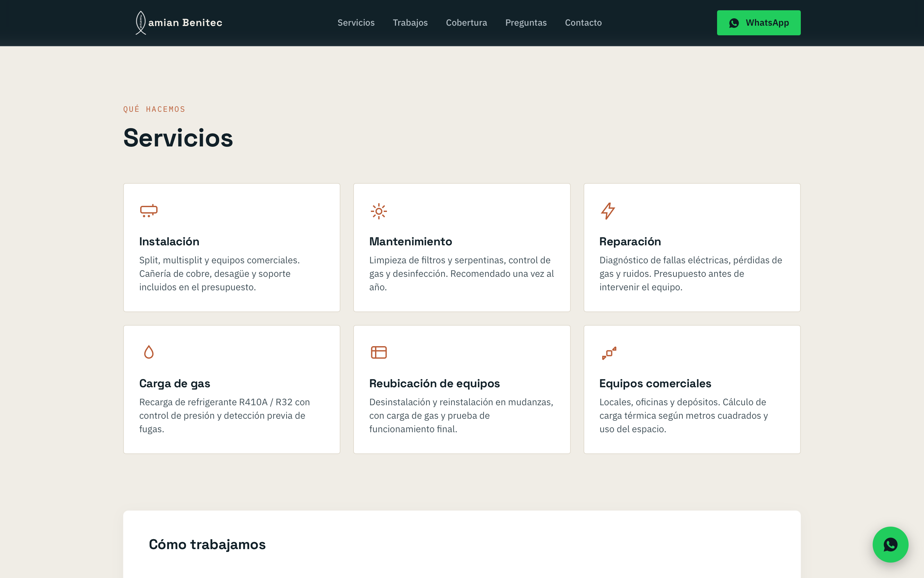
Task: Click the Equipos comerciales card icon
Action: click(x=609, y=353)
